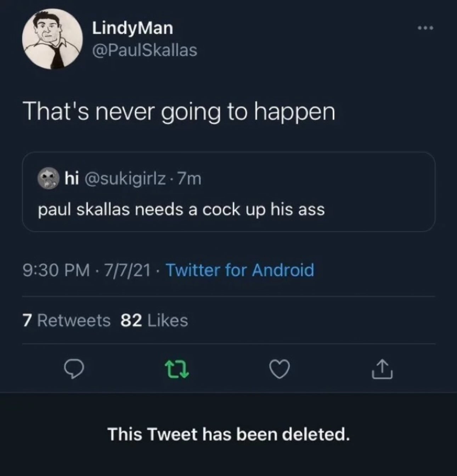Like the tweet with heart icon

click(x=281, y=369)
